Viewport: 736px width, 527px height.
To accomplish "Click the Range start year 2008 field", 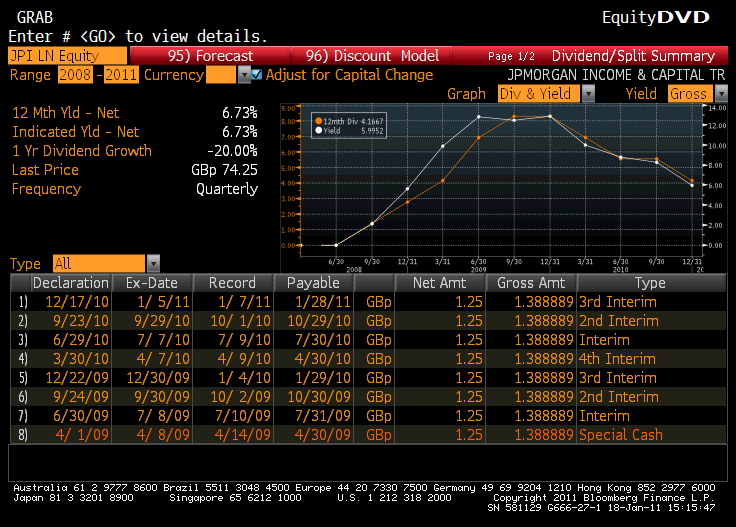I will (73, 75).
